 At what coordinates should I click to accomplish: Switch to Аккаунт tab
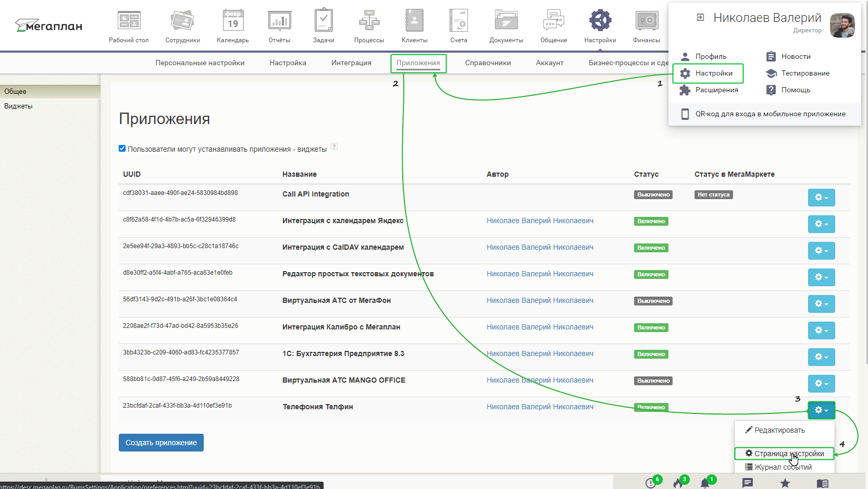[550, 63]
